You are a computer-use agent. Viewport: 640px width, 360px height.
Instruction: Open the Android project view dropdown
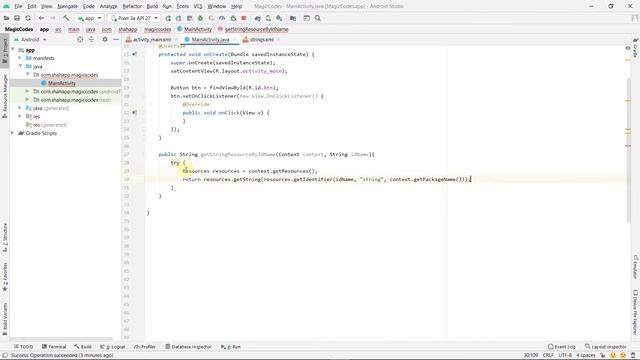pyautogui.click(x=30, y=40)
